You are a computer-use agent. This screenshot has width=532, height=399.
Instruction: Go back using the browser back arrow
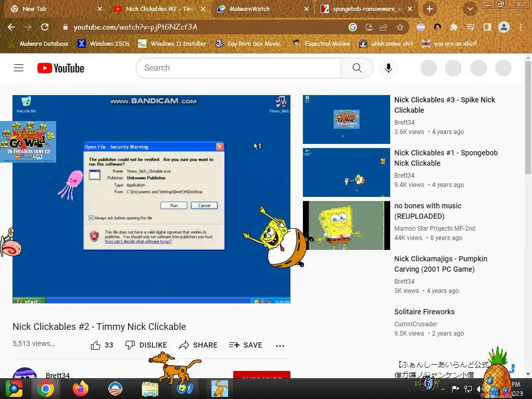(11, 27)
